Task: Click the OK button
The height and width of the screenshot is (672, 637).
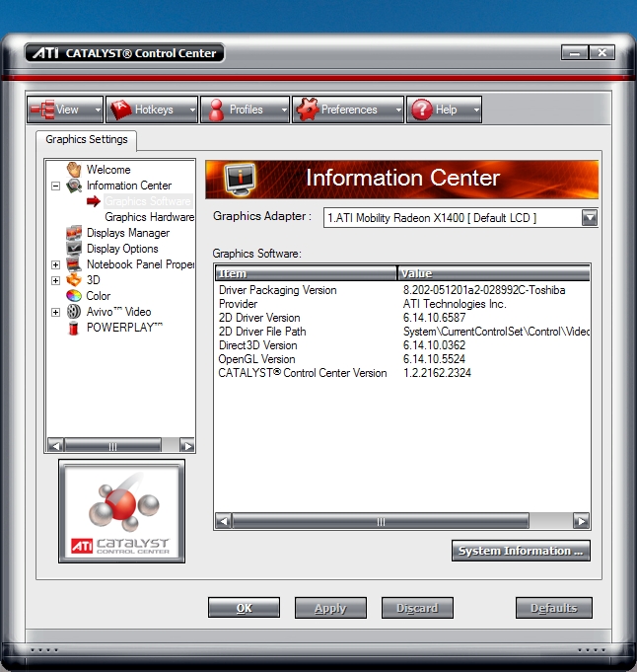Action: pyautogui.click(x=245, y=608)
